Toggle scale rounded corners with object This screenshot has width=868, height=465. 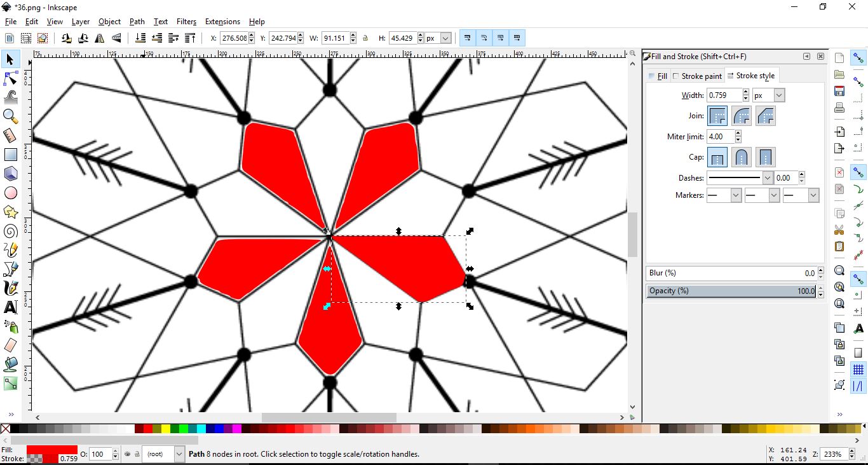click(x=484, y=38)
